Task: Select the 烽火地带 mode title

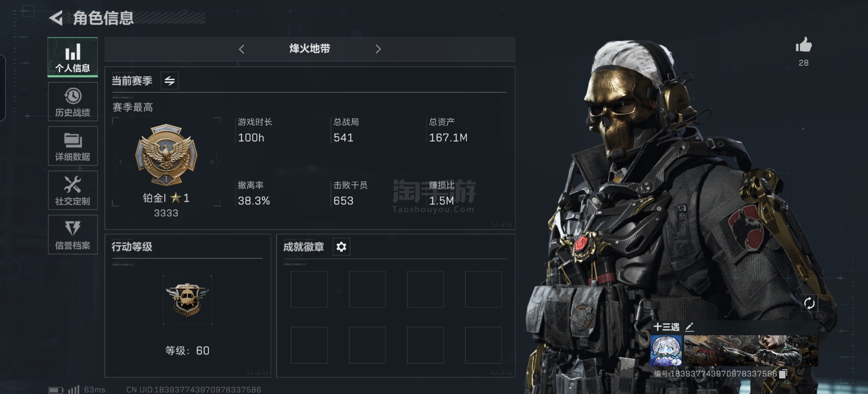Action: coord(310,49)
